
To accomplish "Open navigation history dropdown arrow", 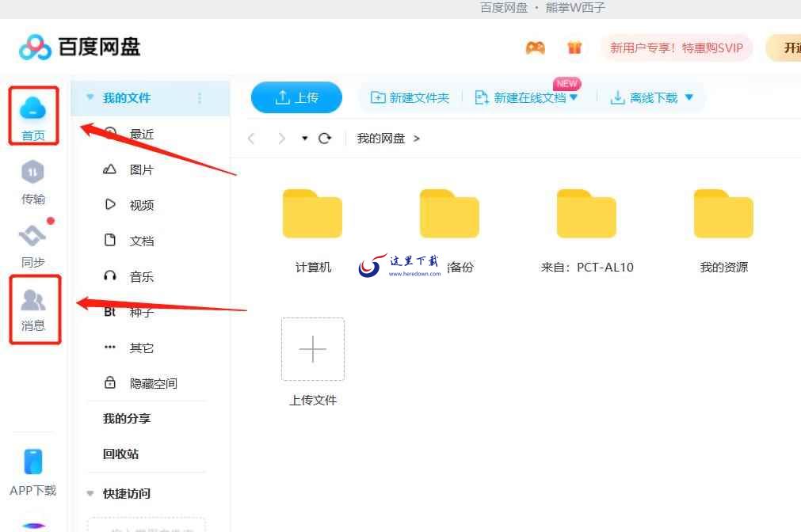I will (305, 139).
